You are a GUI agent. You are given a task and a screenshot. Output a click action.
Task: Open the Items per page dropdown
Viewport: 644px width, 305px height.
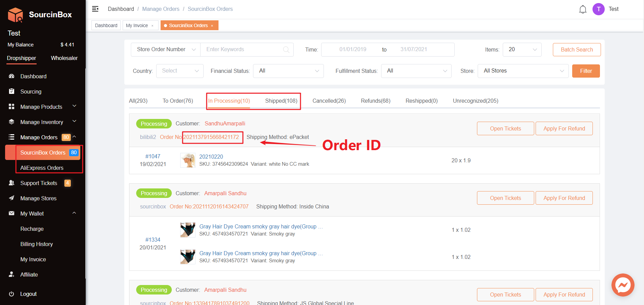point(522,49)
